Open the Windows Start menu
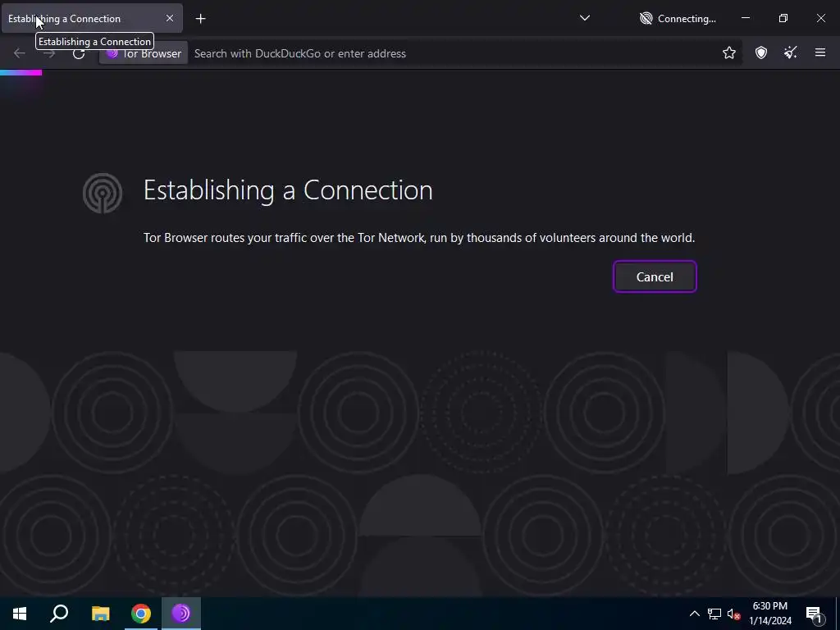 (x=20, y=614)
